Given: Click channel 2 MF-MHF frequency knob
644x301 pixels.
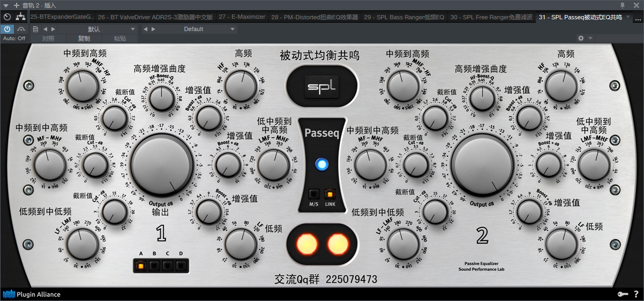Looking at the screenshot, I should [370, 164].
